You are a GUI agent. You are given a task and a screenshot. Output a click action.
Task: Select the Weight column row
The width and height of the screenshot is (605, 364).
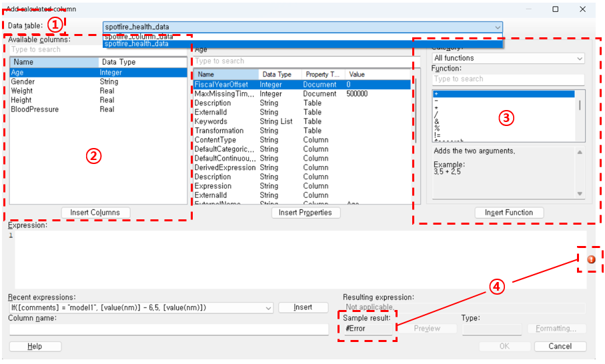coord(99,91)
